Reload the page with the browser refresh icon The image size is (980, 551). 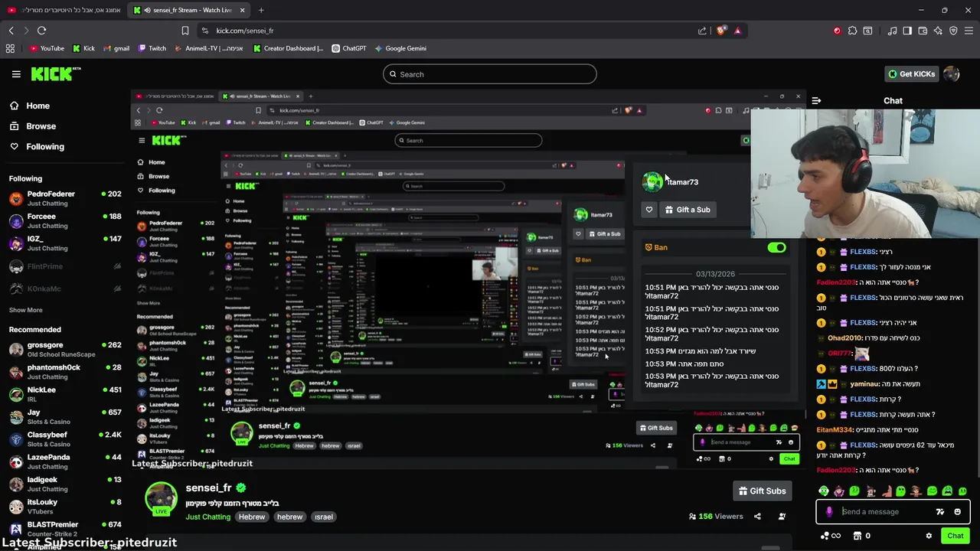point(41,31)
